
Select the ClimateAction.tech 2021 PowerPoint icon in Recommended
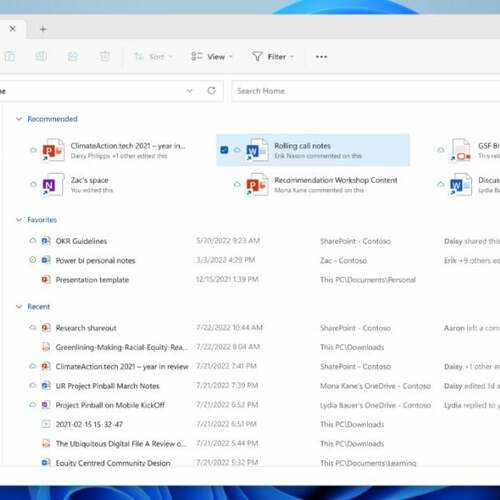(53, 150)
